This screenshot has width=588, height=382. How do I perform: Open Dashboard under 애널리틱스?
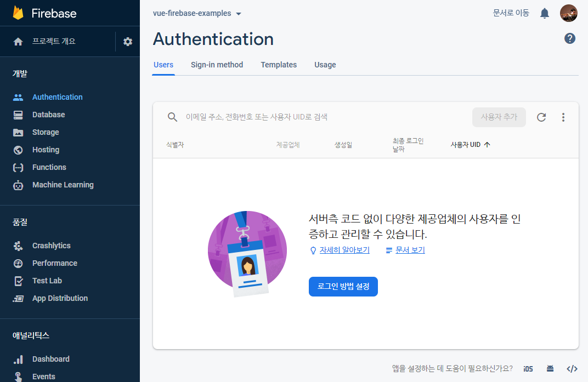[50, 359]
